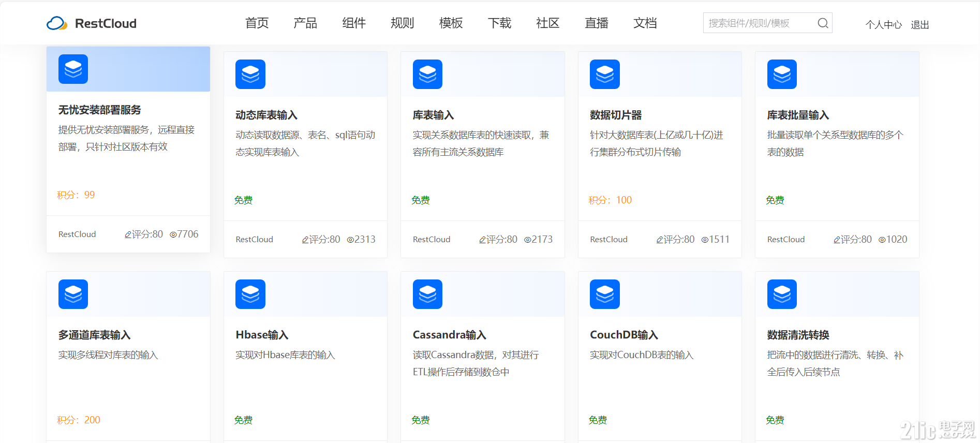
Task: Click 免费 label on Cassandra输入 card
Action: click(x=421, y=420)
